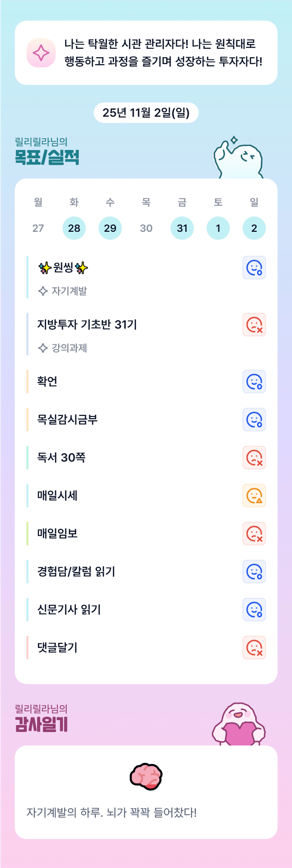The image size is (292, 868).
Task: Click the pink brain emoji in gratitude journal
Action: coord(146,776)
